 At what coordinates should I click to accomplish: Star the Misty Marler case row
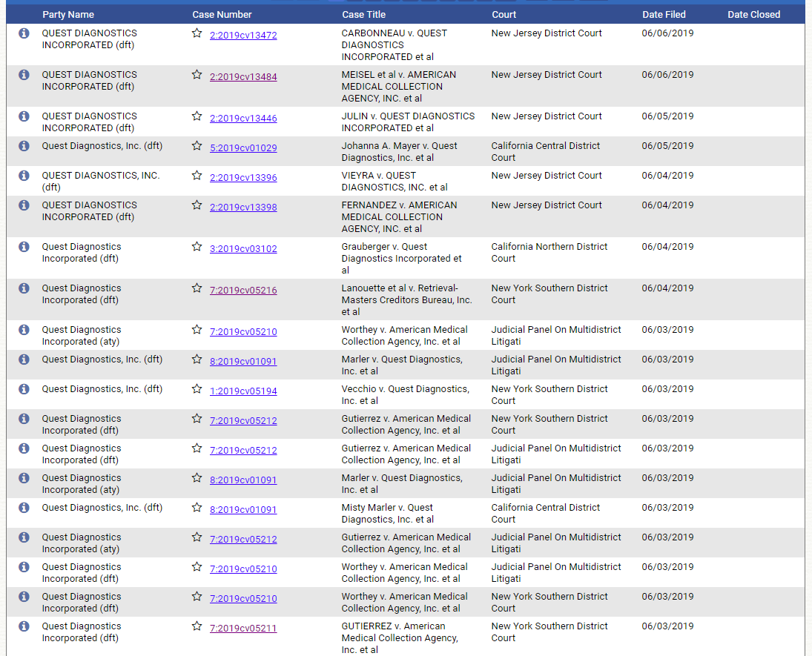[x=197, y=508]
